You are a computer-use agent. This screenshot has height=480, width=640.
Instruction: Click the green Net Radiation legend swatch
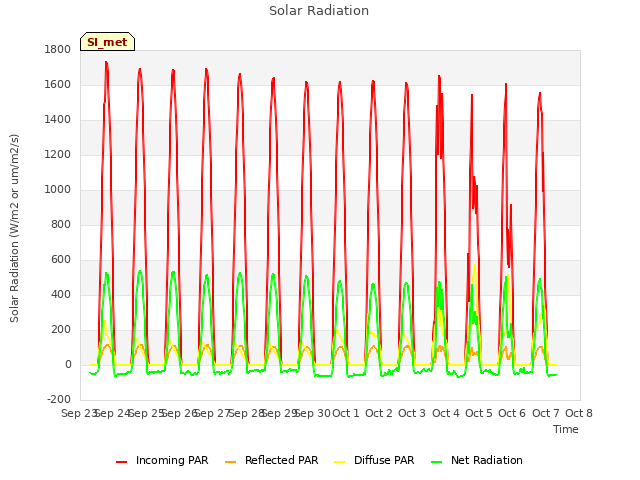point(437,462)
